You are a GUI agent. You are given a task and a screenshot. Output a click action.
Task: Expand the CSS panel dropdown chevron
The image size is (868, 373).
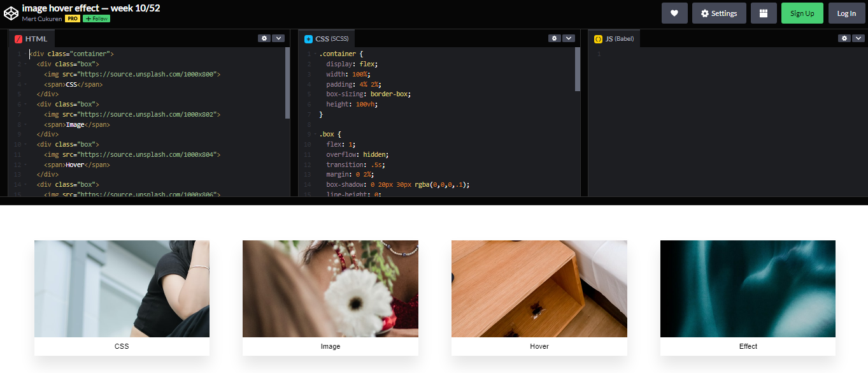click(x=569, y=38)
